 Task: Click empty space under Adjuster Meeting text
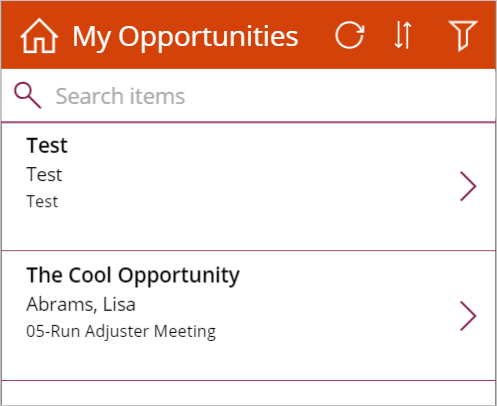tap(121, 360)
